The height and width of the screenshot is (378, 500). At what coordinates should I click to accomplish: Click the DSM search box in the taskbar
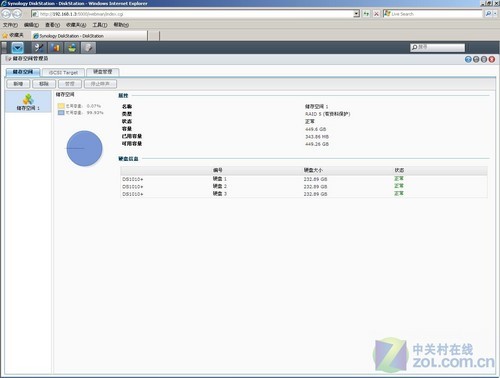438,47
